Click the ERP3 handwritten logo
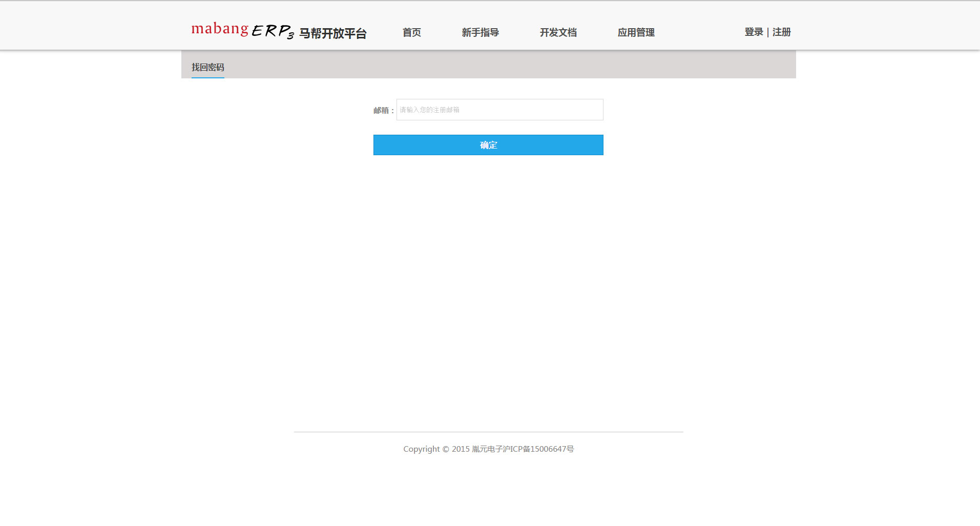The height and width of the screenshot is (526, 980). click(273, 32)
